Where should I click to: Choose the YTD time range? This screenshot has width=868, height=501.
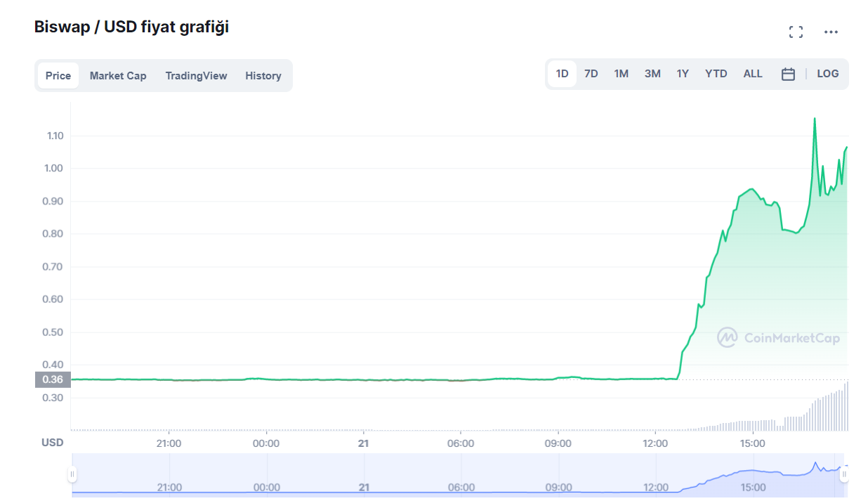point(716,74)
